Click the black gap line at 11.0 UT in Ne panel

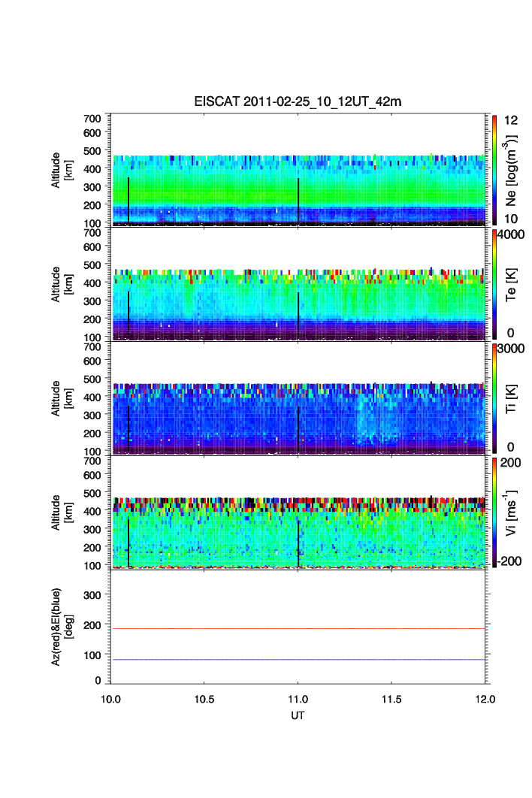point(298,200)
